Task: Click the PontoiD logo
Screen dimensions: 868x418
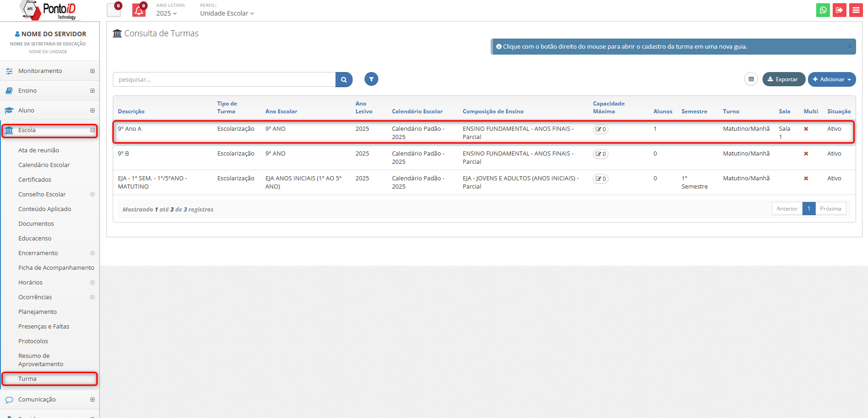Action: [x=50, y=11]
